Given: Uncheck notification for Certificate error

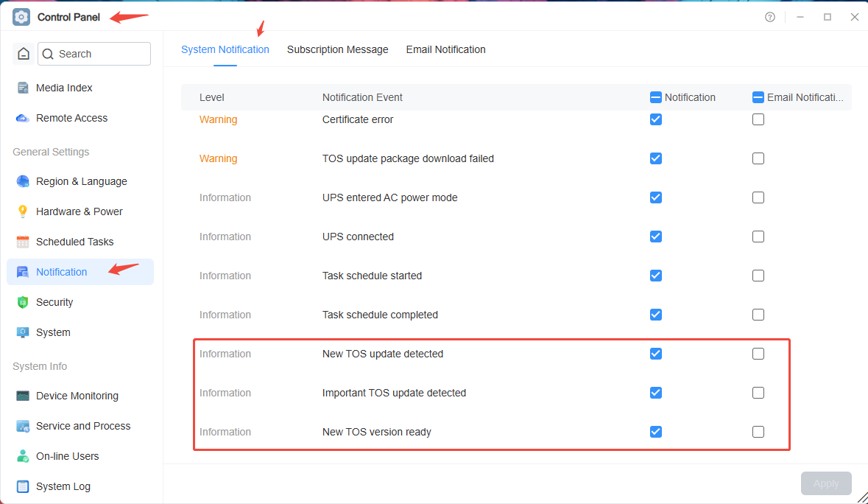Looking at the screenshot, I should (x=655, y=119).
